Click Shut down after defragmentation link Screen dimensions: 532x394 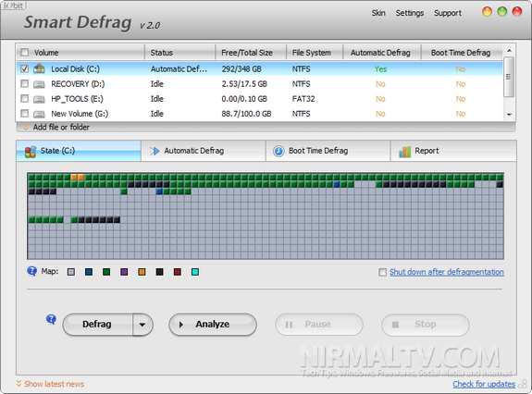tap(447, 272)
